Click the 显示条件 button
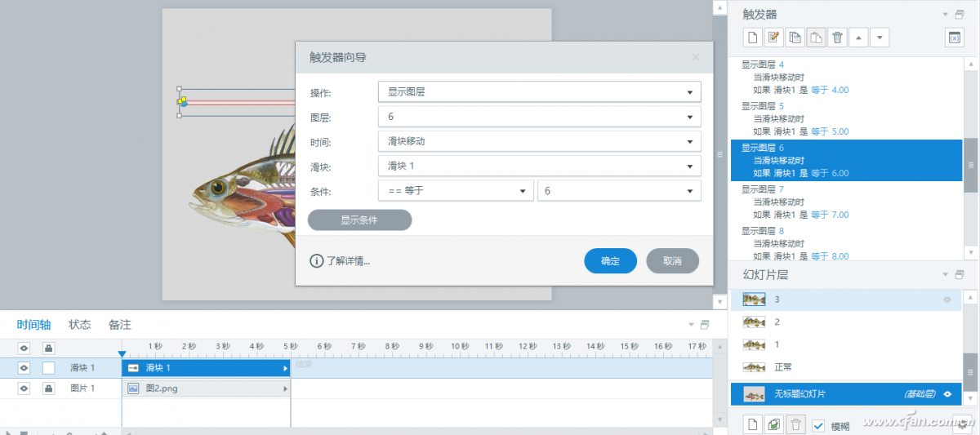The height and width of the screenshot is (435, 980). (359, 220)
